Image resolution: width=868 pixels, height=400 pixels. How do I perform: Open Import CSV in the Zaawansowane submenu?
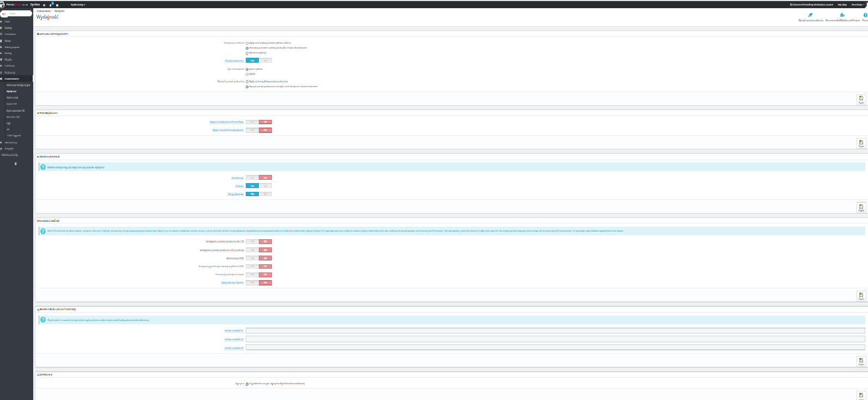pyautogui.click(x=11, y=104)
